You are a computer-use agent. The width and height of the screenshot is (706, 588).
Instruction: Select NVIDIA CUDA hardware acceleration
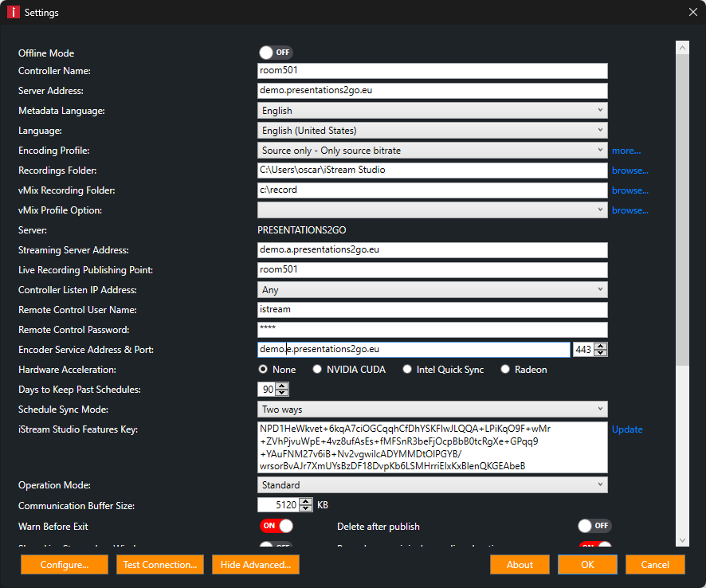coord(349,370)
